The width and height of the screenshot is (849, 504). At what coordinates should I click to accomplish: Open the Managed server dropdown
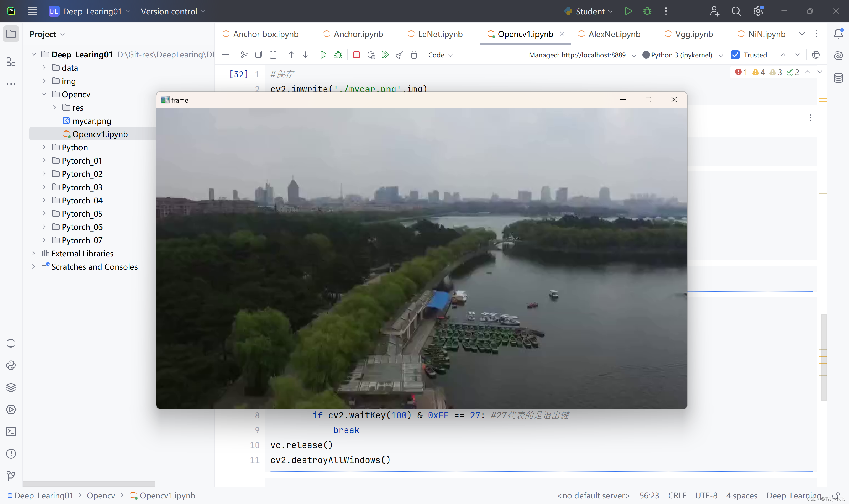[582, 55]
